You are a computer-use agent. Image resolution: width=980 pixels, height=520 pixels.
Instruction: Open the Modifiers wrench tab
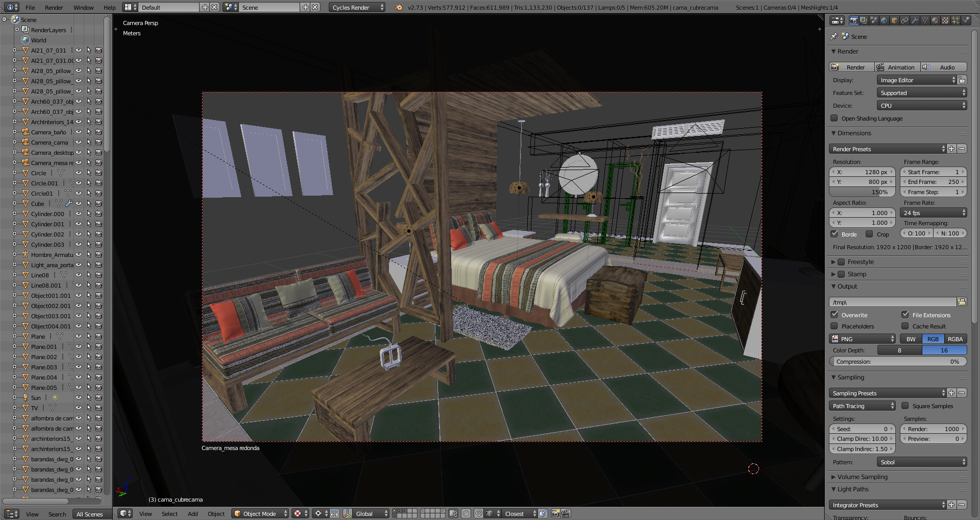[x=914, y=20]
